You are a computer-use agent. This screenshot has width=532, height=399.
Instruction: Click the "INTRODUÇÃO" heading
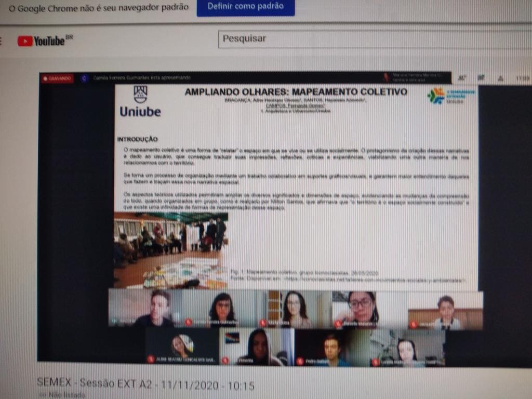[x=137, y=139]
